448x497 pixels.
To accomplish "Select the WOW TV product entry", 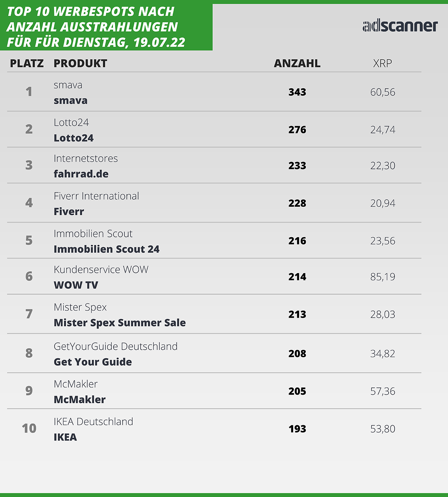I will (76, 285).
